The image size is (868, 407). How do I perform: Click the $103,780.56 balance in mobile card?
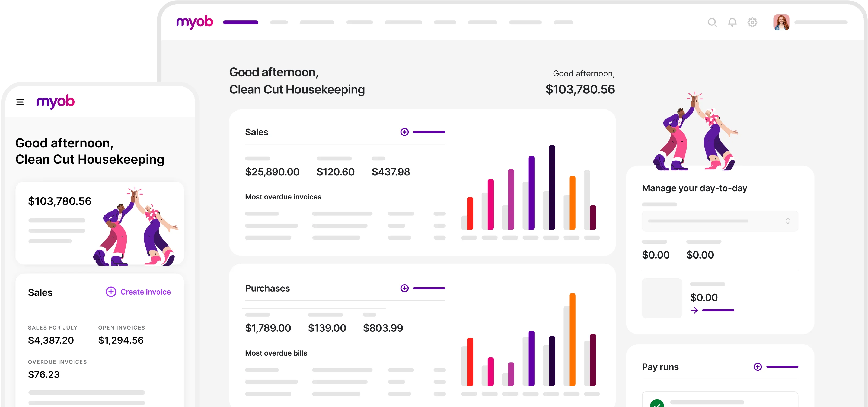point(60,201)
